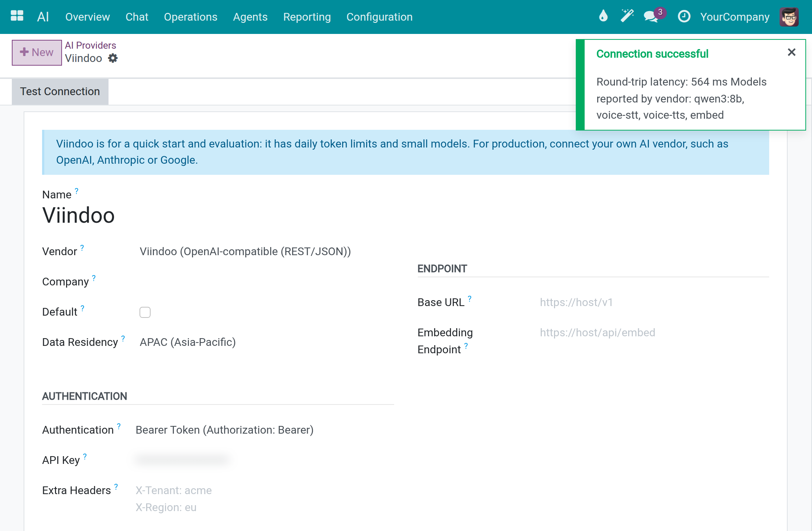
Task: Show help tooltip for Vendor field
Action: [x=82, y=247]
